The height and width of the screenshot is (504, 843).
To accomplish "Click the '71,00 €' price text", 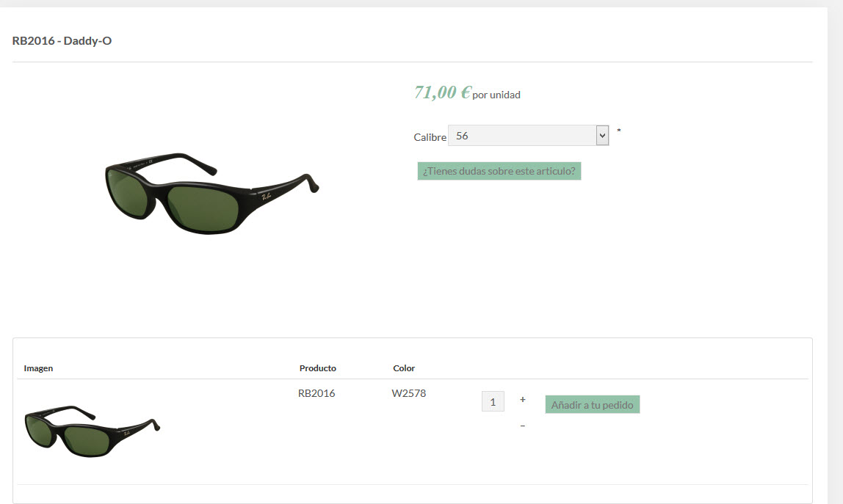I will (443, 92).
